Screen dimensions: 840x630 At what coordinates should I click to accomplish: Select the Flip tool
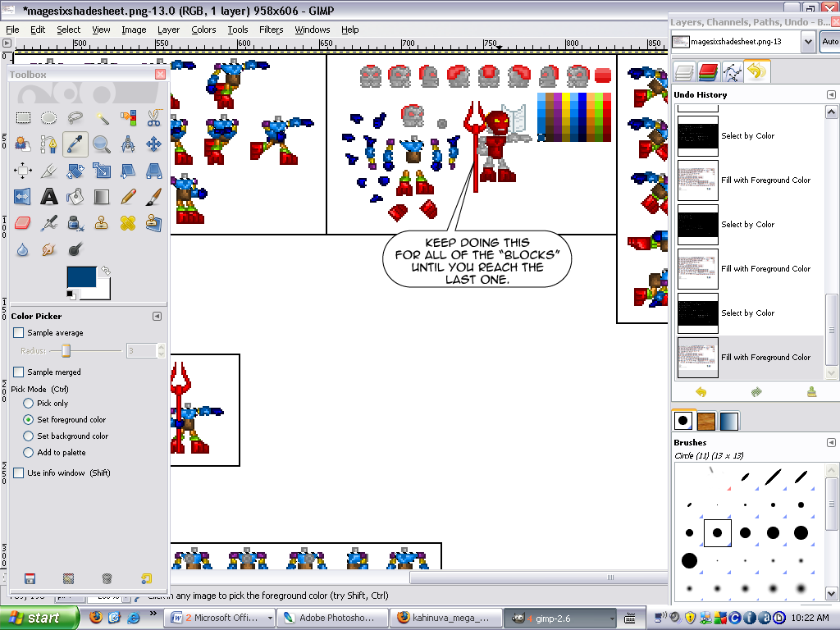22,197
